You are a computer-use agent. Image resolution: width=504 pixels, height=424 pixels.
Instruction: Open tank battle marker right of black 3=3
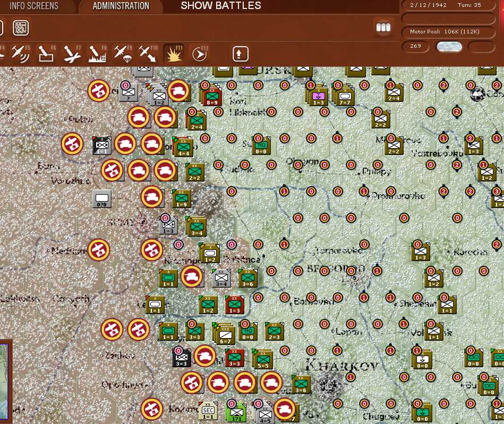coord(205,356)
